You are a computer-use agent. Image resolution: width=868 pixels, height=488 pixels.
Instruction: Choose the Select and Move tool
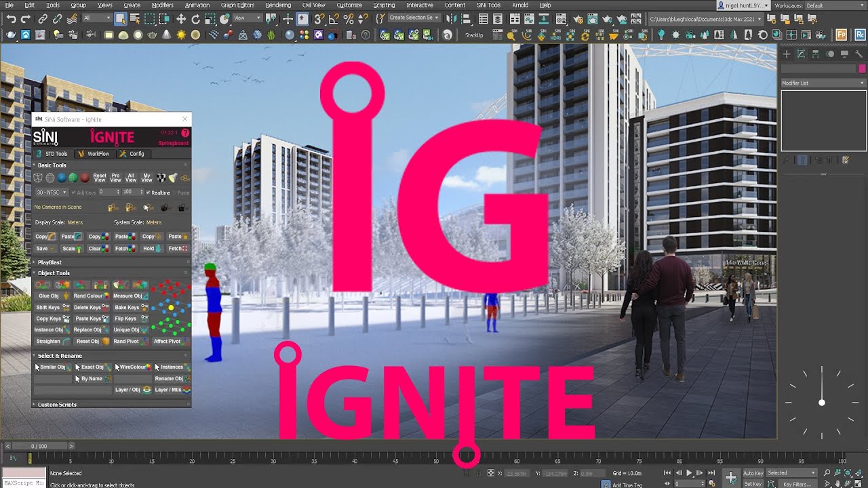[x=181, y=19]
